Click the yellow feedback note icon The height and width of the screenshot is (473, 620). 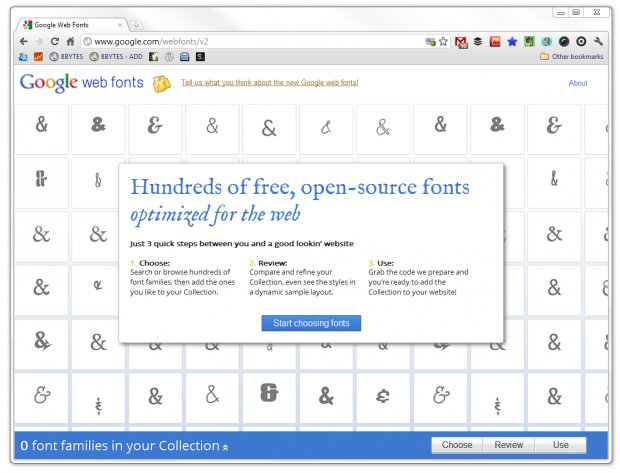coord(162,83)
